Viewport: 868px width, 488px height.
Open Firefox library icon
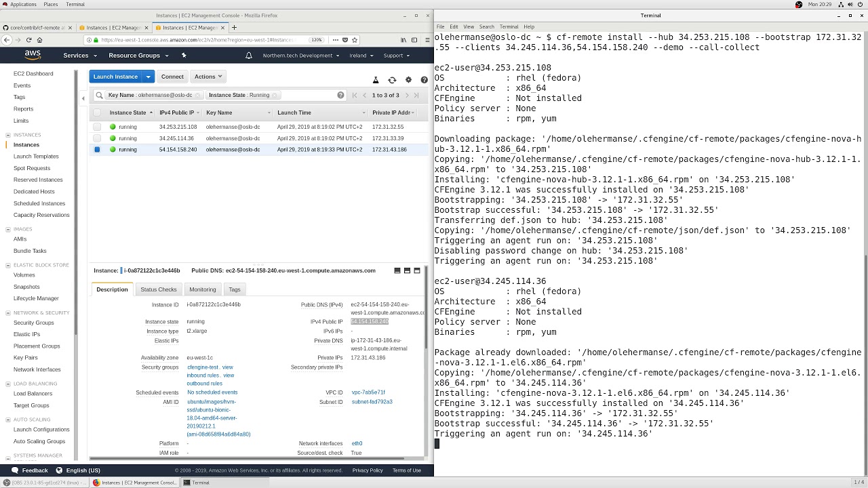(x=404, y=40)
